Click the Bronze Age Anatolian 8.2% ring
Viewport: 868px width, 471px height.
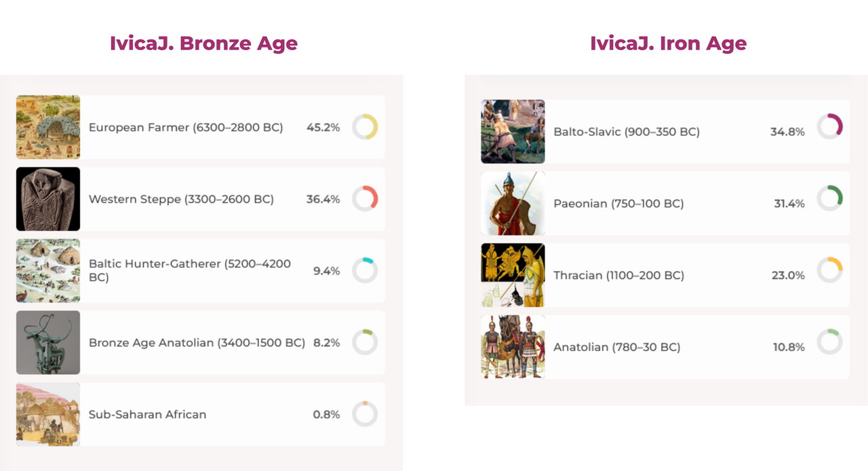365,342
